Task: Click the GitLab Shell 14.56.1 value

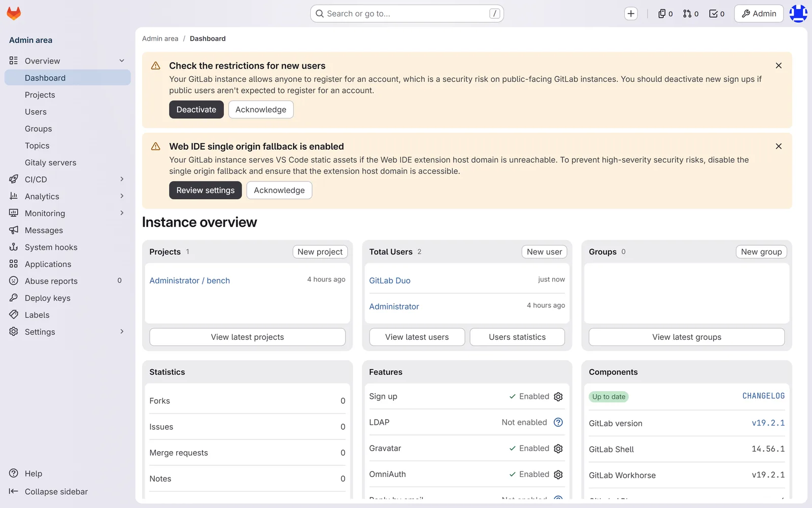Action: pos(768,449)
